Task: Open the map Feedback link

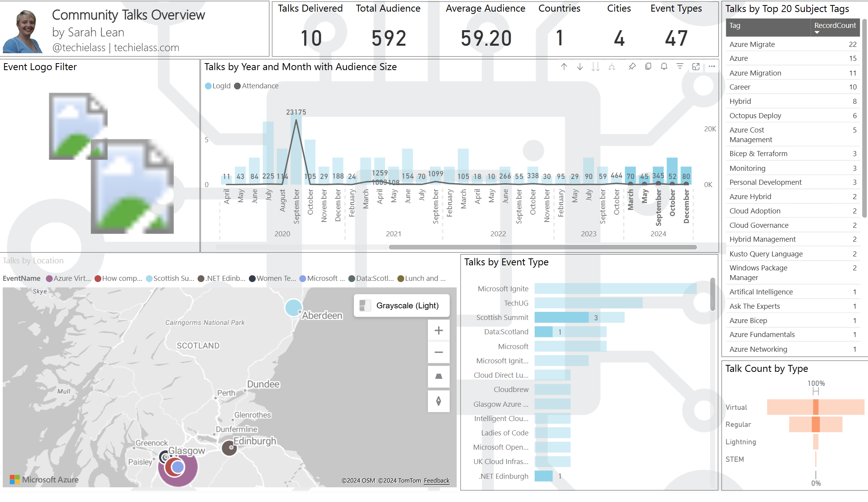Action: tap(437, 481)
